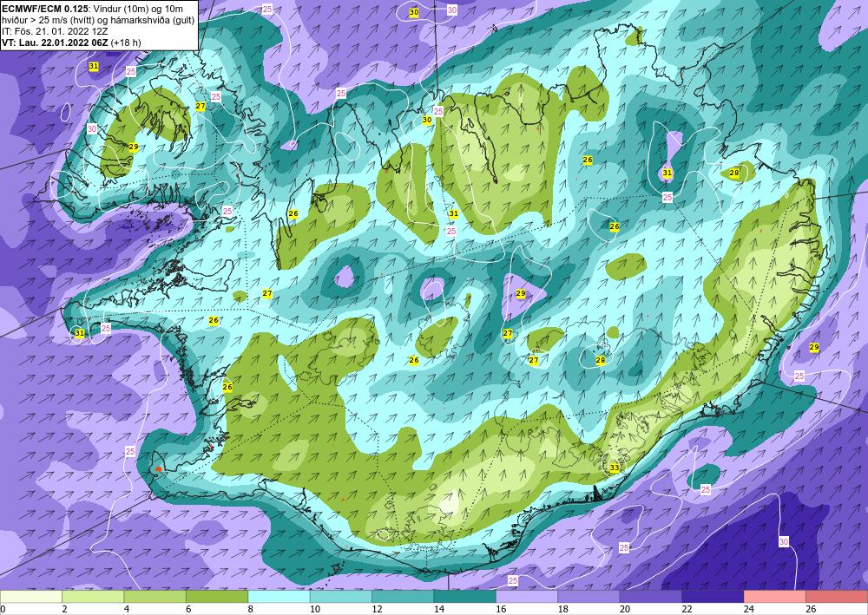Select the legend scale number 4
Screen dimensions: 868x615
coord(127,610)
